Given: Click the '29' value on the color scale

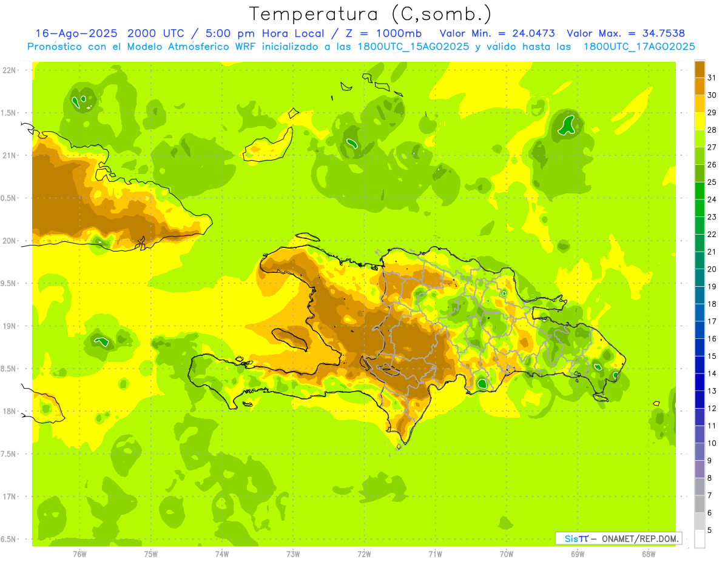Looking at the screenshot, I should coord(712,113).
